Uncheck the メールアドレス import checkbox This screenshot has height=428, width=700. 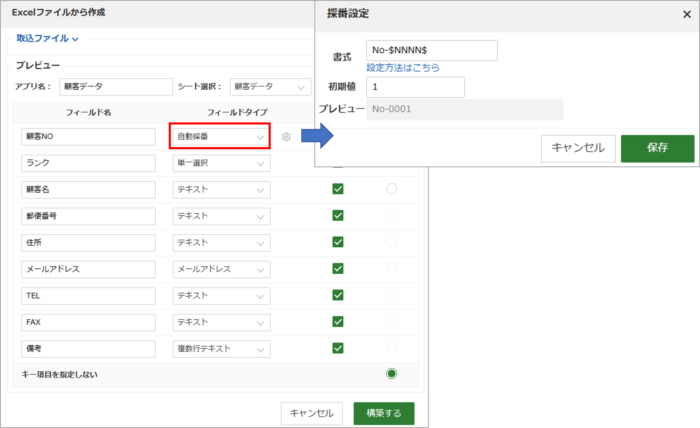coord(338,269)
